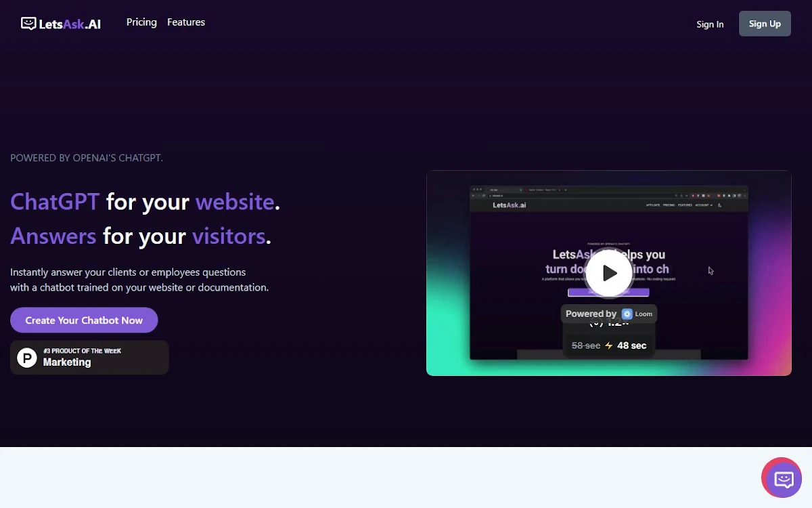Click the Sign In link
This screenshot has height=508, width=812.
710,24
